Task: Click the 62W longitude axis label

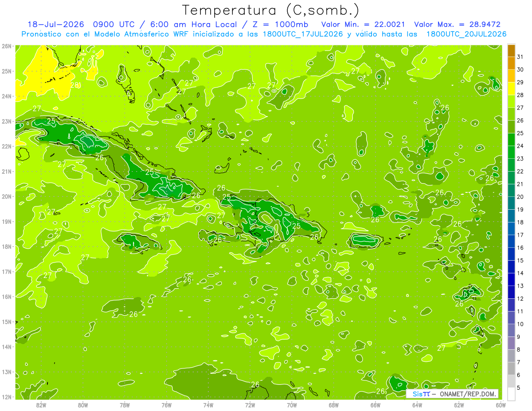Action: click(459, 405)
